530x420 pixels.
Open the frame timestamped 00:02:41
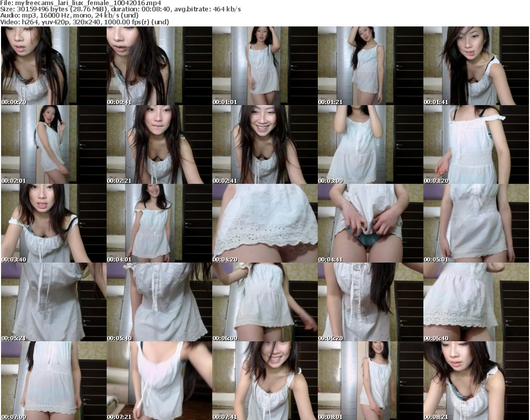[x=264, y=144]
